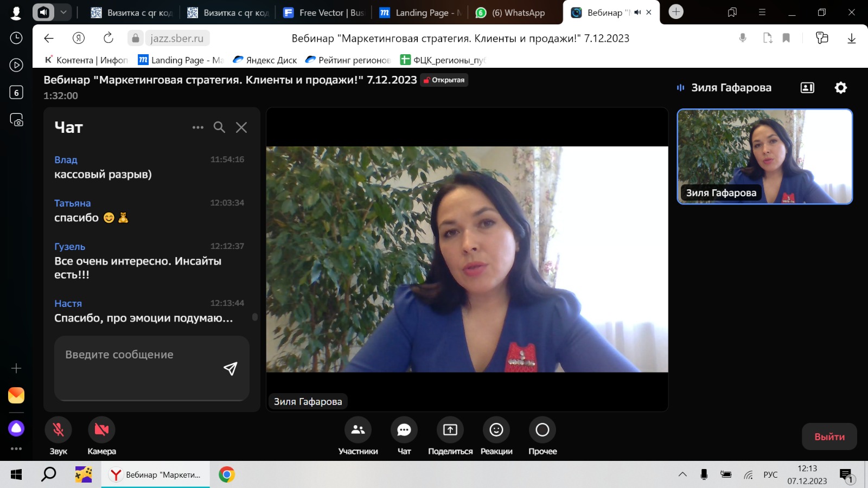Open a new browser tab
Image resolution: width=868 pixels, height=488 pixels.
(x=676, y=12)
